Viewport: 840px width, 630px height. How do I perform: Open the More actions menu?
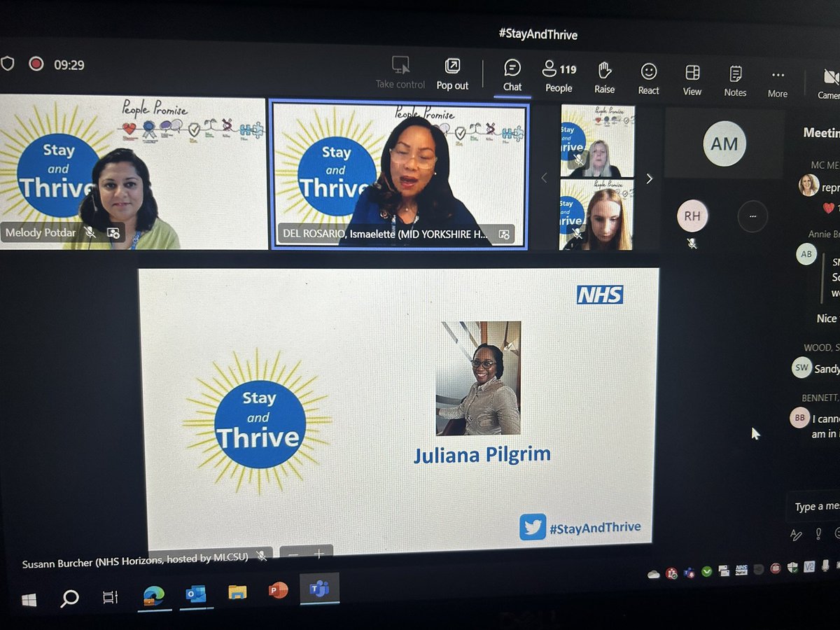tap(778, 83)
